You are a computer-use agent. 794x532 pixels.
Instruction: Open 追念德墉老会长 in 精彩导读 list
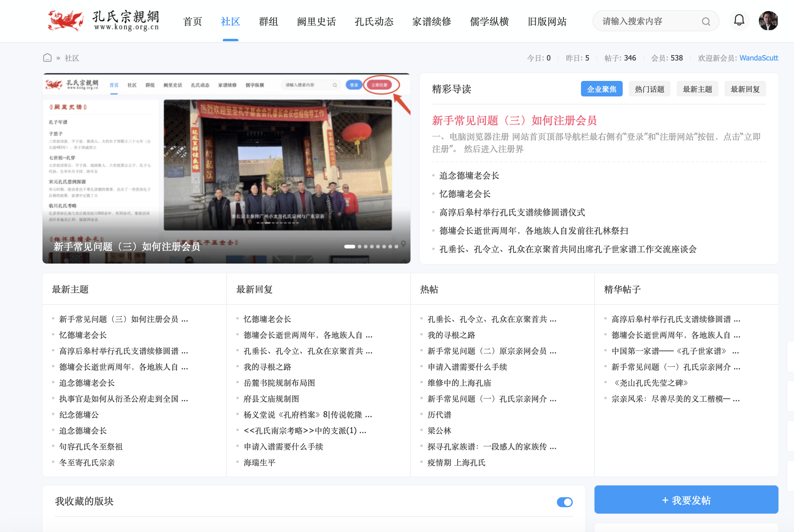click(469, 176)
